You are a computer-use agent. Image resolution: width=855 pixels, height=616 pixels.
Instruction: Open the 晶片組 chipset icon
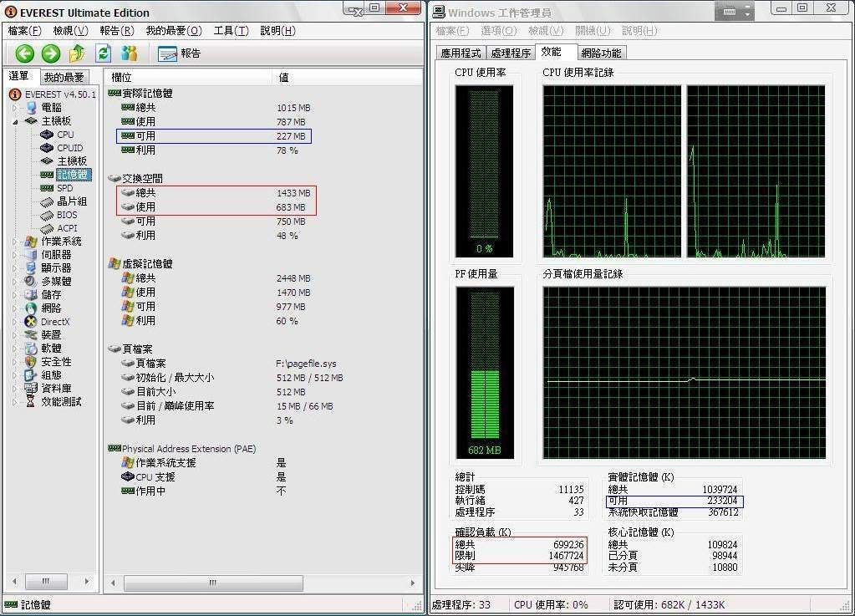pyautogui.click(x=47, y=201)
